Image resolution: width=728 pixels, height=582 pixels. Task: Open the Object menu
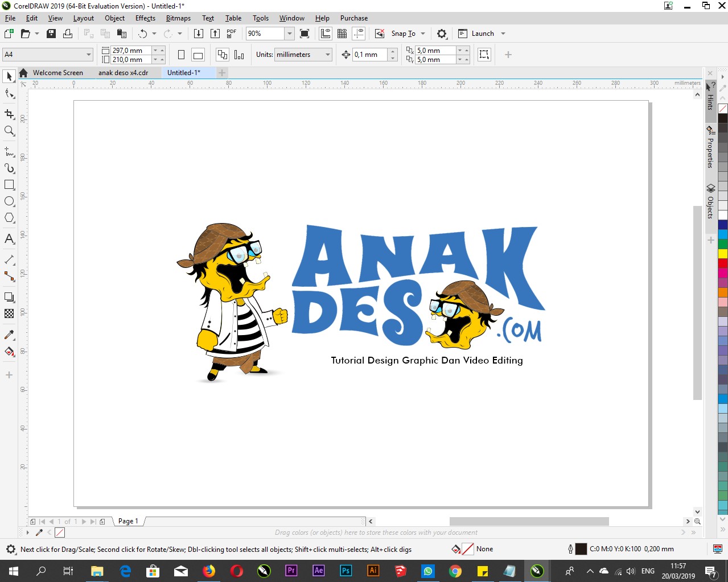point(114,18)
